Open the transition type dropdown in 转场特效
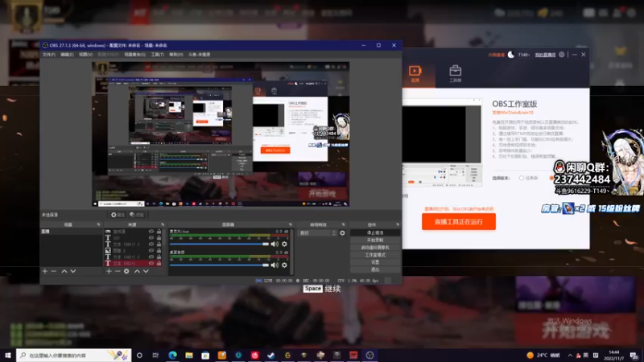644x362 pixels. (x=317, y=233)
